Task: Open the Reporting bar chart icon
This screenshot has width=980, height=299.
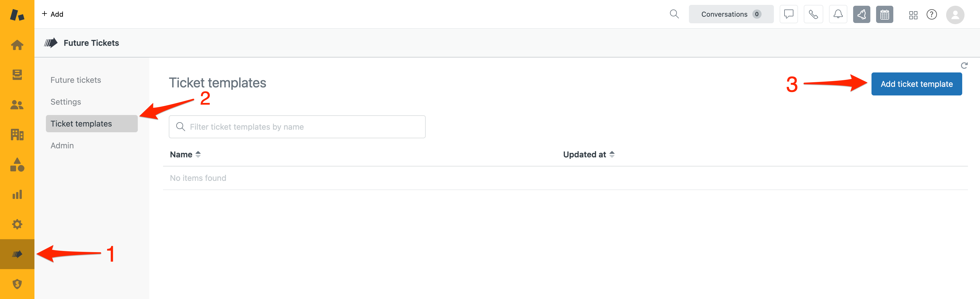Action: click(x=17, y=195)
